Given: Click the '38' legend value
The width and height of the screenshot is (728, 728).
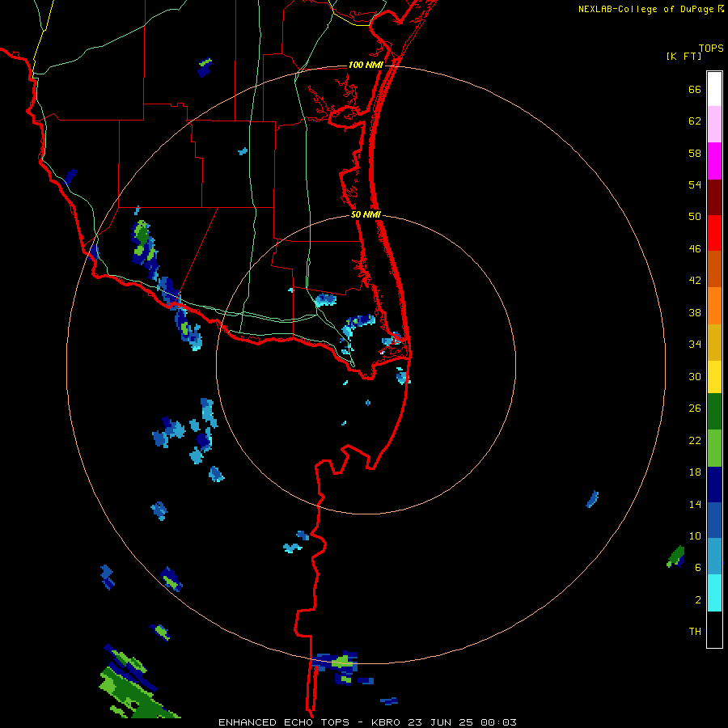Looking at the screenshot, I should pyautogui.click(x=695, y=313).
